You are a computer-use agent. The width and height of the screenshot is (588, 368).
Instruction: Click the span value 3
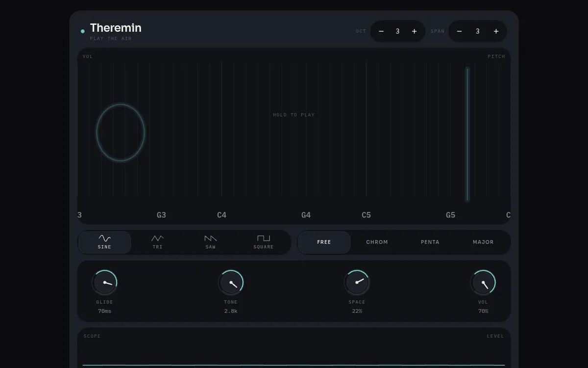[x=477, y=31]
